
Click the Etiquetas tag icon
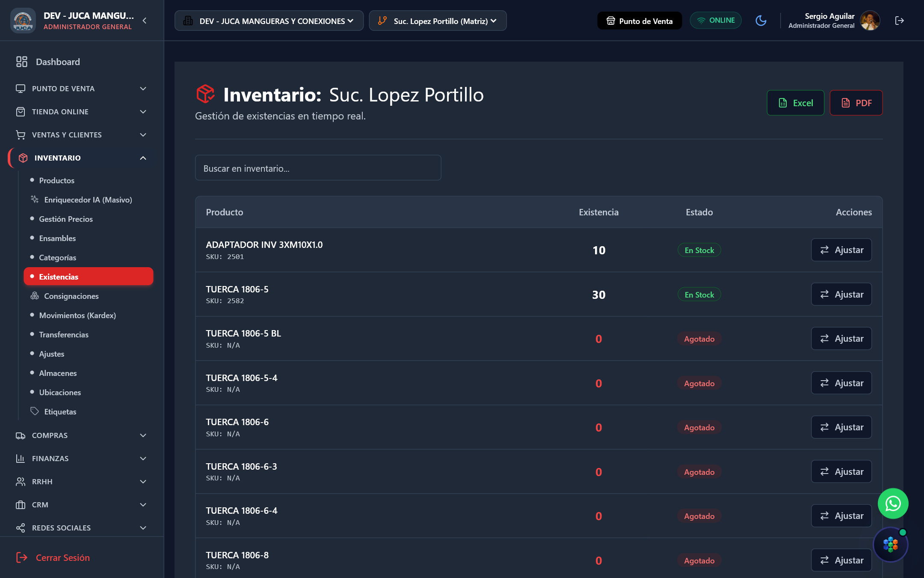35,411
